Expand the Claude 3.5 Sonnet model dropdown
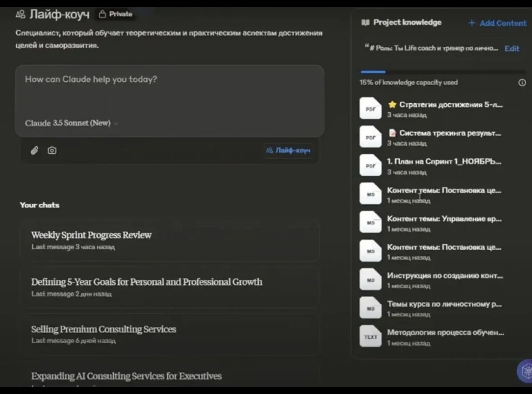Viewport: 532px width, 394px height. click(72, 123)
